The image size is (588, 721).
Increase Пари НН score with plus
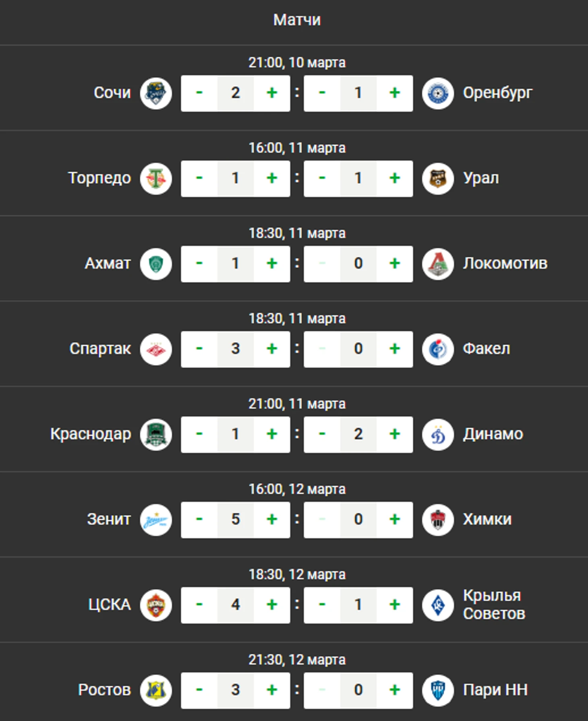[395, 690]
